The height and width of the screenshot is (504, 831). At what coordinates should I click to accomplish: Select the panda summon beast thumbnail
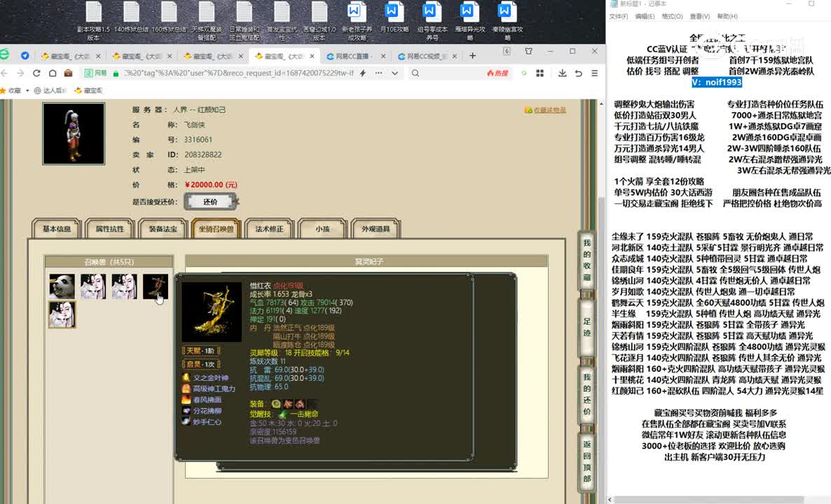pyautogui.click(x=62, y=286)
